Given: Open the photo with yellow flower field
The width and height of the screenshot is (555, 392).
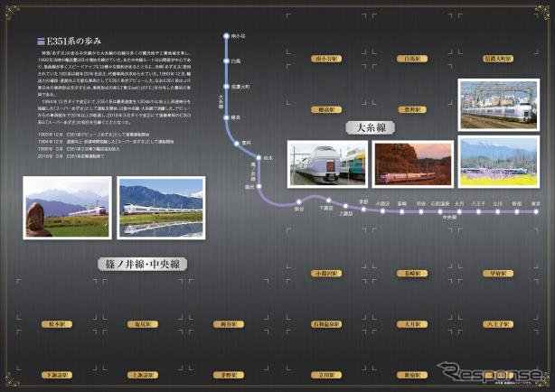Looking at the screenshot, I should point(499,162).
